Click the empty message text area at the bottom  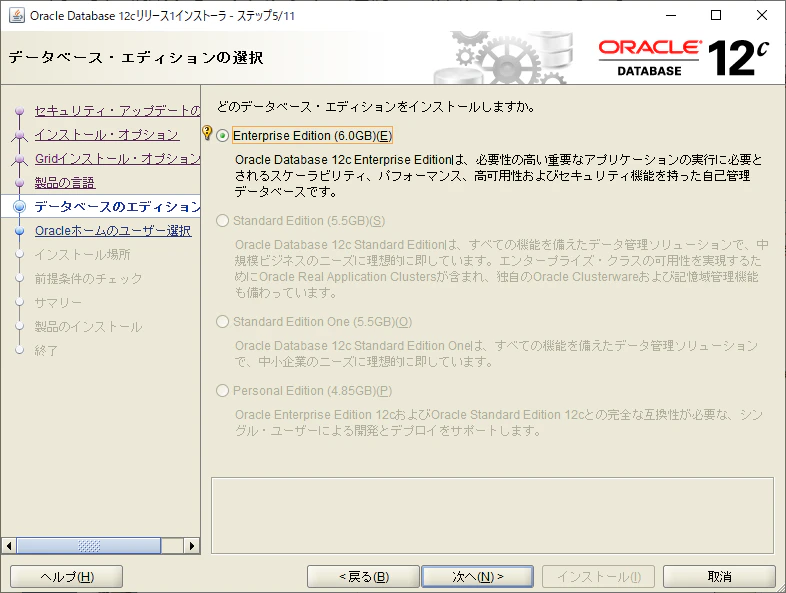(492, 515)
